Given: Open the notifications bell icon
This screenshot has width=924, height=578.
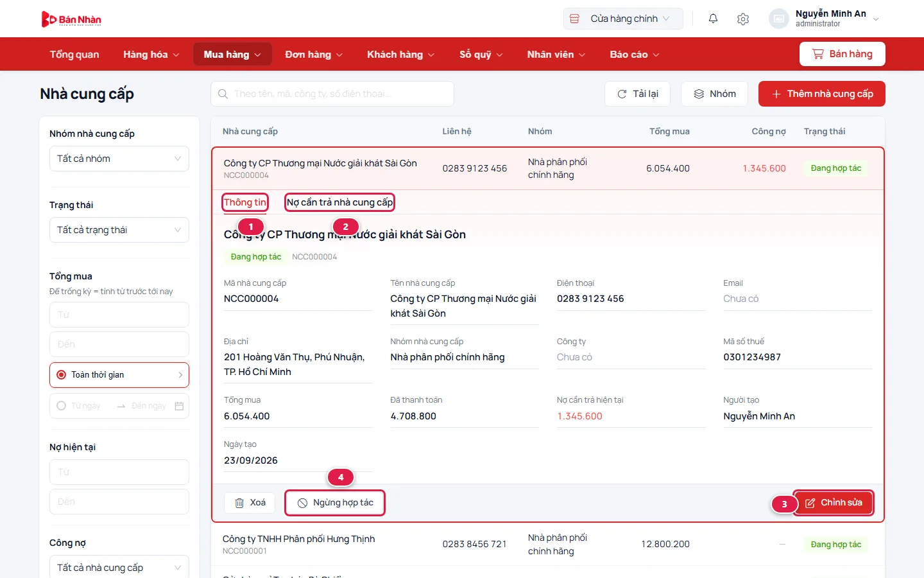Looking at the screenshot, I should [713, 19].
